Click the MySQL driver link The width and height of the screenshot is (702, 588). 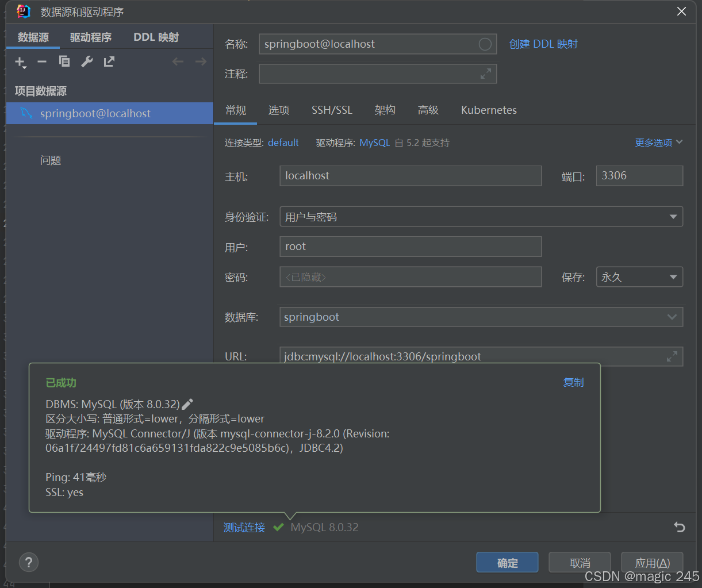point(375,143)
